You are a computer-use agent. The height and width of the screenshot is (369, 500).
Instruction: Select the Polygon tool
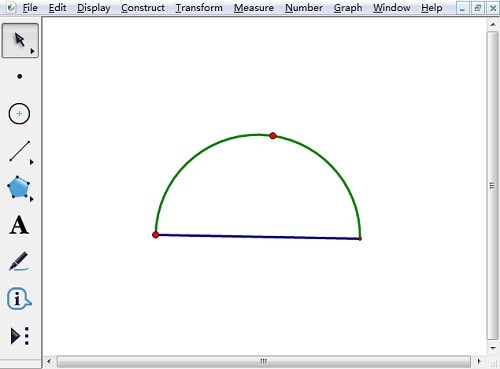tap(18, 187)
